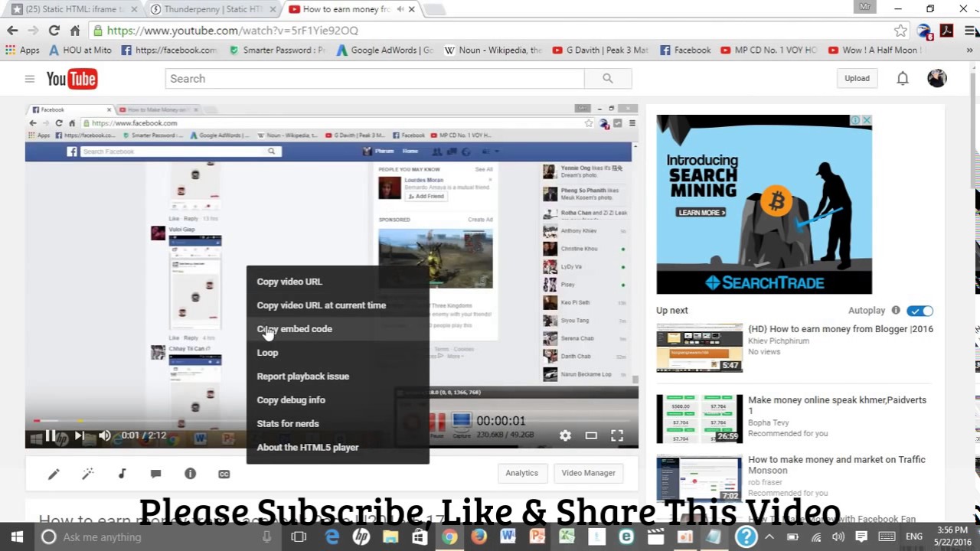Close the How to earn money tab
Screen dimensions: 980x551
click(412, 9)
